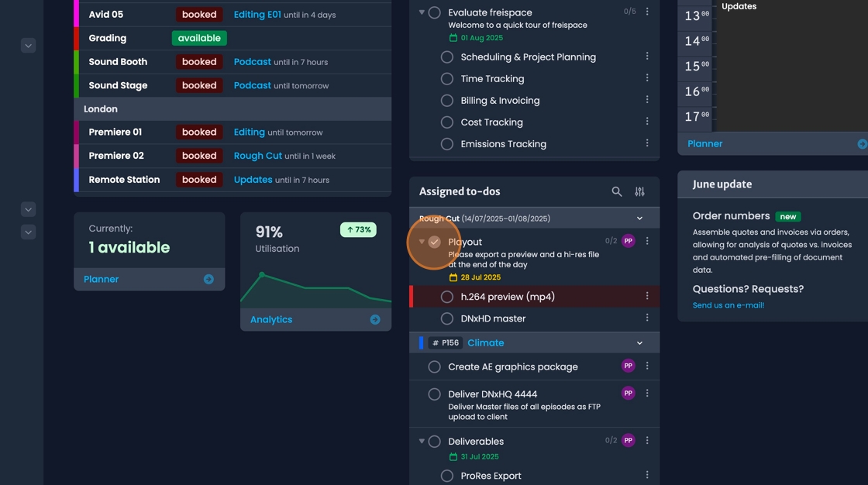Collapse the Climate project section
Screen dimensions: 868x485
coord(639,343)
